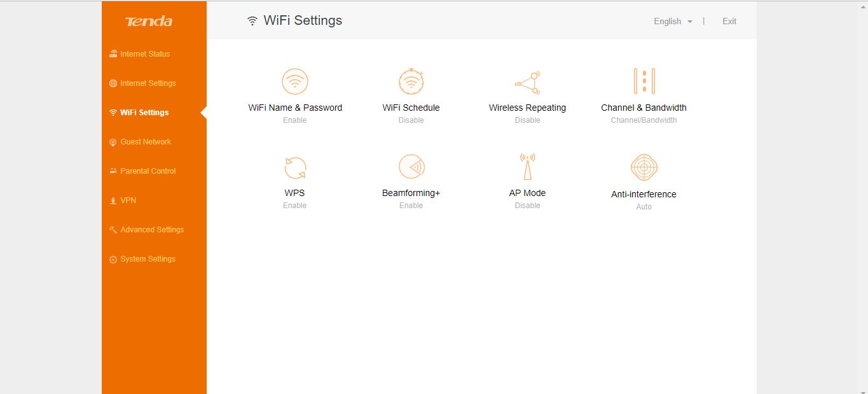Open Advanced Settings in sidebar
Image resolution: width=868 pixels, height=394 pixels.
[x=147, y=230]
